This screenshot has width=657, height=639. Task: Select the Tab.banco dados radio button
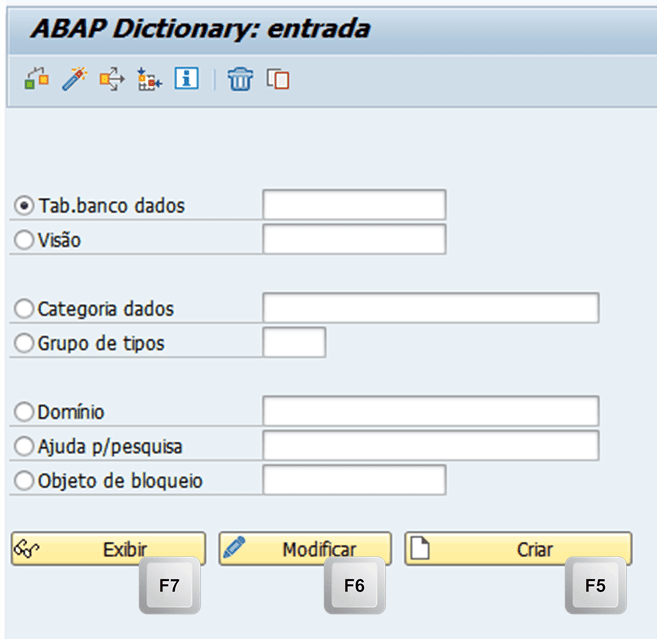pyautogui.click(x=24, y=206)
